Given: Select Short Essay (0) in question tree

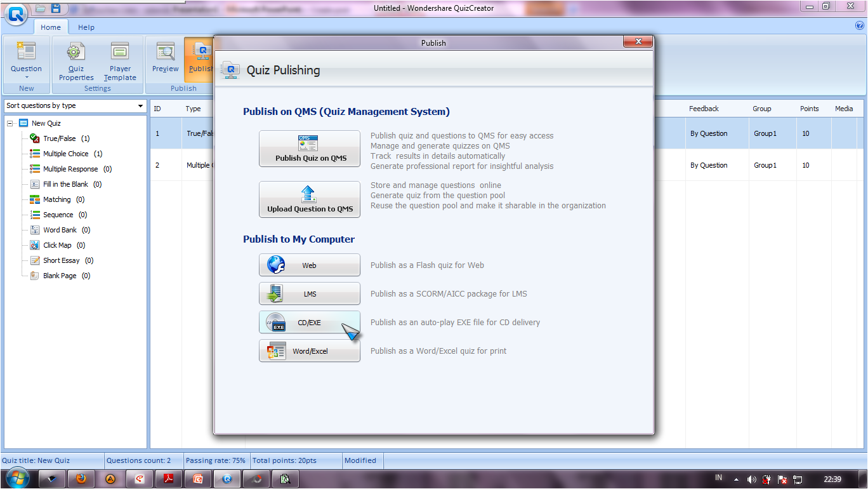Looking at the screenshot, I should tap(68, 260).
